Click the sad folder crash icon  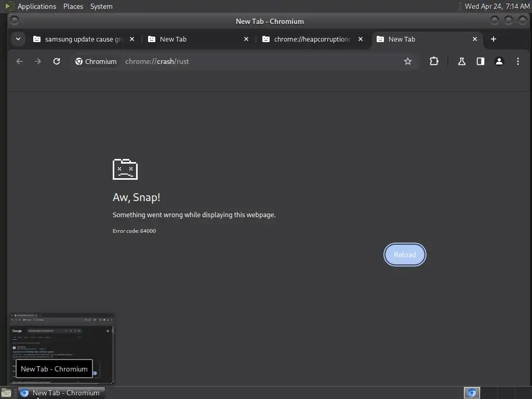click(125, 169)
